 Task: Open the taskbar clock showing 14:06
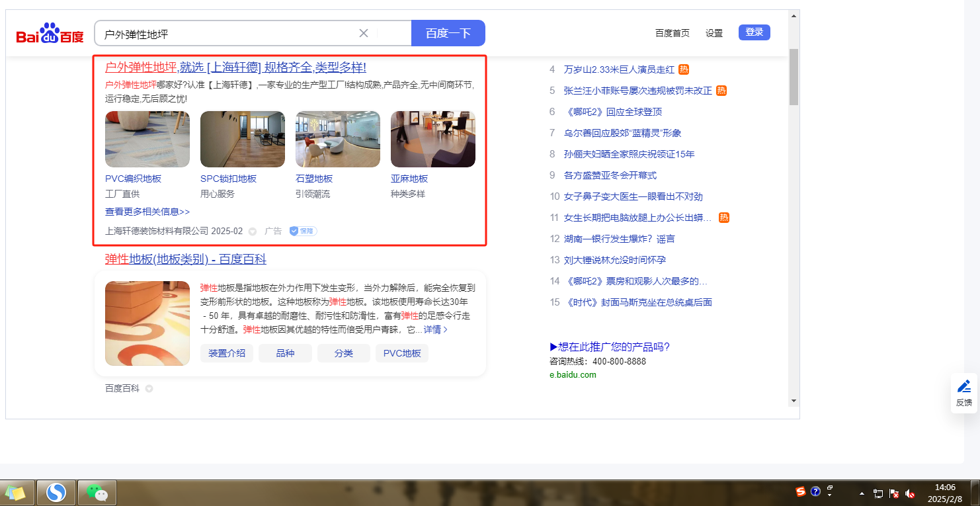point(946,493)
